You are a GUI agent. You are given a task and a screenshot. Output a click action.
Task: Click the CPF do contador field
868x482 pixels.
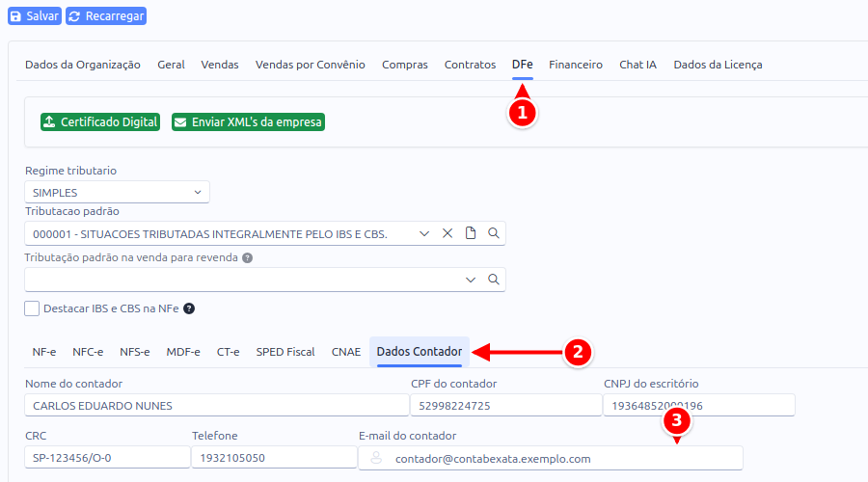tap(506, 406)
